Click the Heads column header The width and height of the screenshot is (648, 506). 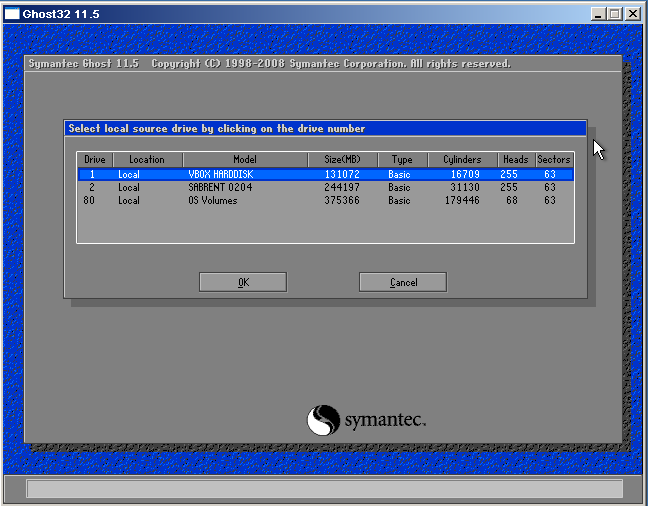click(516, 160)
